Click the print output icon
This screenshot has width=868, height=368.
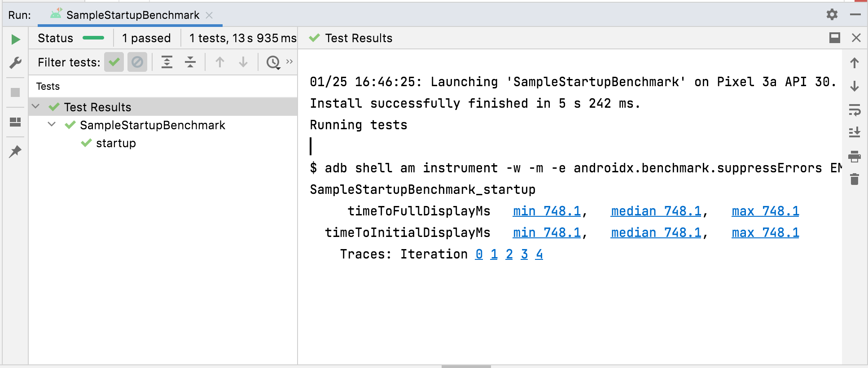tap(855, 156)
